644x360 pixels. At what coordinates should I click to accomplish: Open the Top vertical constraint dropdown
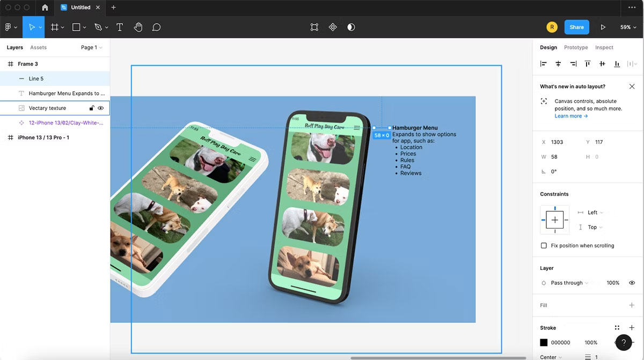(x=595, y=227)
